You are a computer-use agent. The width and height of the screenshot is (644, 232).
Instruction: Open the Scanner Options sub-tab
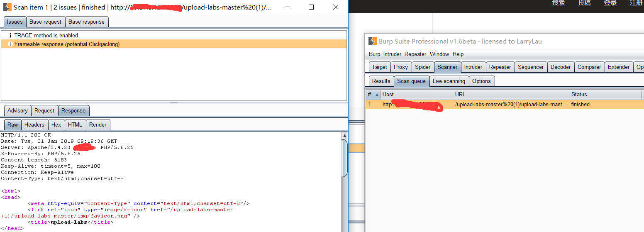tap(481, 81)
